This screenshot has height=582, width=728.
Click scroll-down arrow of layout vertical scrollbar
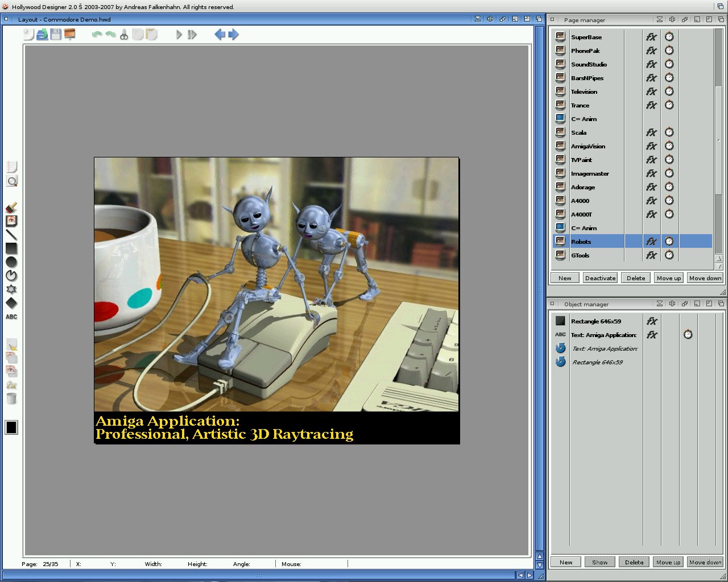(x=540, y=565)
